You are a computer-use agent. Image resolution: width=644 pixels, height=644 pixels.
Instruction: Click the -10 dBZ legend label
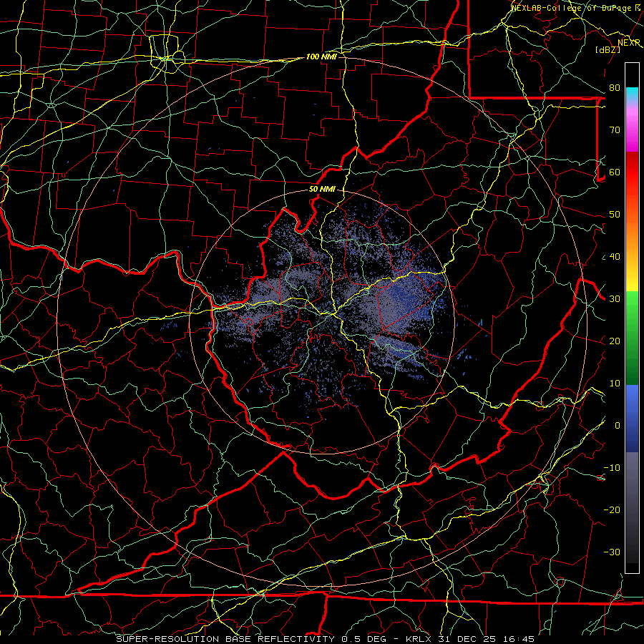612,468
